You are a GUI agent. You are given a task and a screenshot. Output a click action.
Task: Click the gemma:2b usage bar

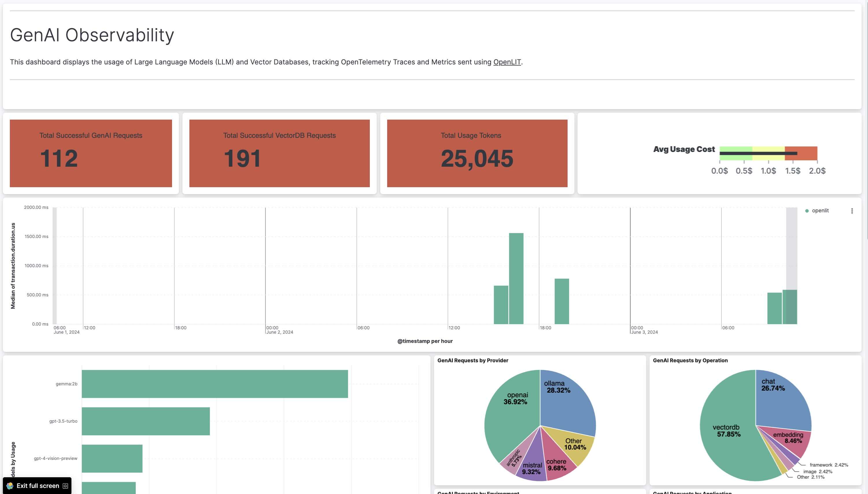(x=215, y=384)
